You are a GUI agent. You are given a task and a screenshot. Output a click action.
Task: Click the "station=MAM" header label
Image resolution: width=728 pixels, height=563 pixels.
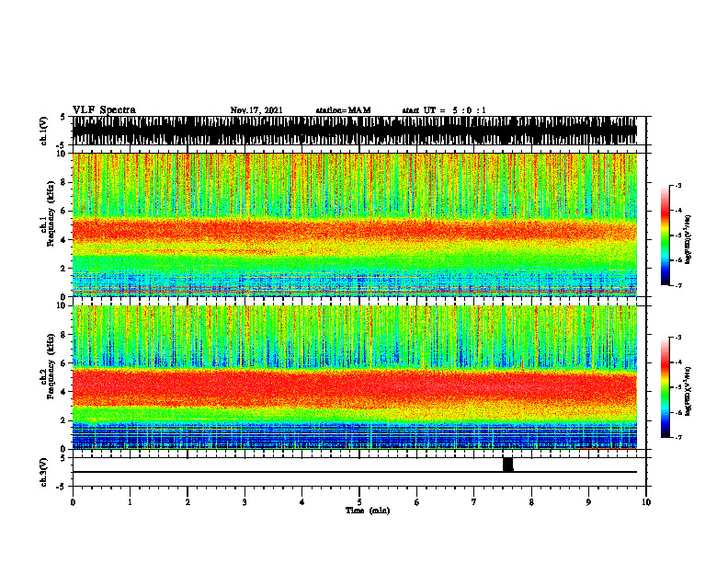click(x=343, y=110)
